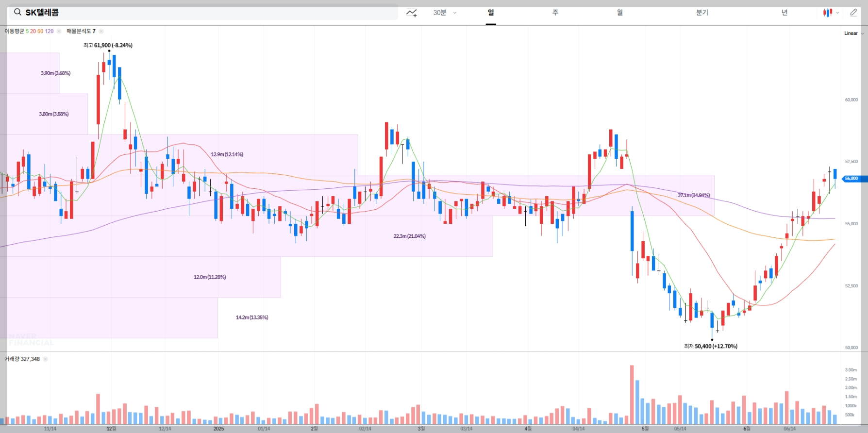
Task: Click the 22.3m (21.04%) volume profile label
Action: (409, 236)
